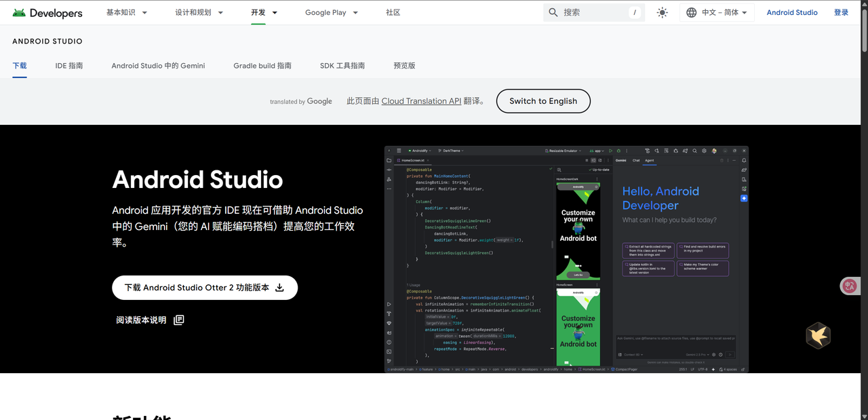This screenshot has height=420, width=868.
Task: Toggle the light/dark theme sun icon
Action: [662, 12]
